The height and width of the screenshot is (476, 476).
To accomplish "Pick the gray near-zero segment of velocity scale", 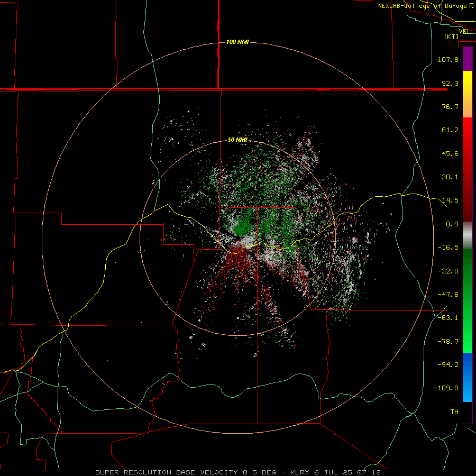I will [467, 235].
